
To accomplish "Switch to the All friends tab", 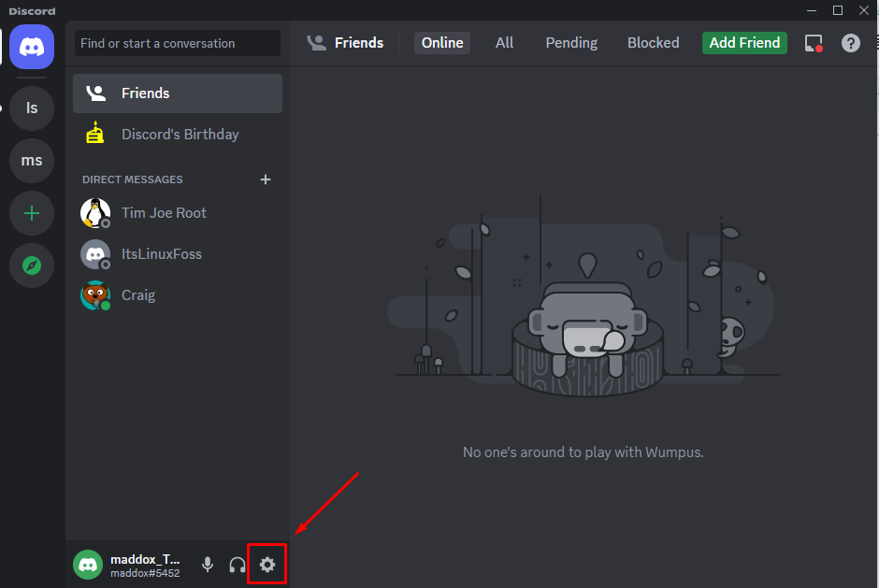I will 504,43.
